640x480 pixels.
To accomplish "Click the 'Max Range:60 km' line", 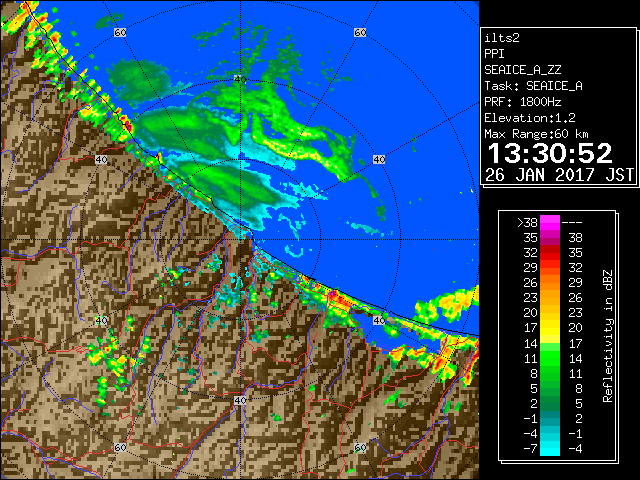I will [x=536, y=134].
